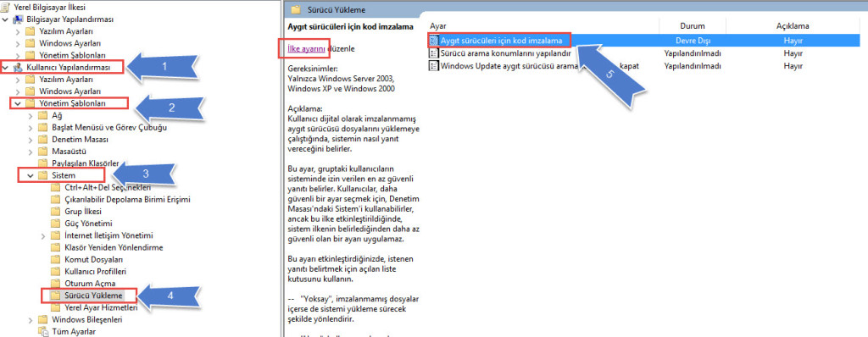
Task: Click Yapılandırılmadı in Sürücü arama konumlarını row
Action: tap(693, 53)
